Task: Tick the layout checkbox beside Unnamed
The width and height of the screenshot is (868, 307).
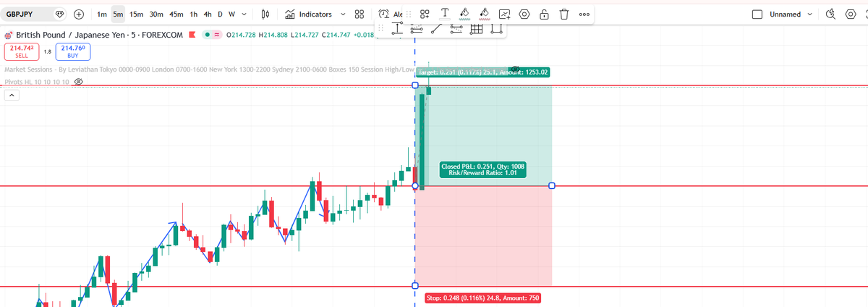Action: point(757,14)
